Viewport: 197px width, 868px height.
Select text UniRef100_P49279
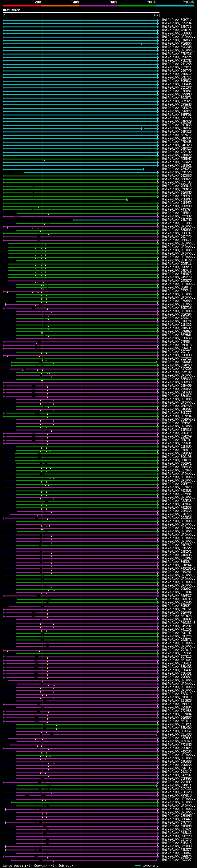point(176,277)
